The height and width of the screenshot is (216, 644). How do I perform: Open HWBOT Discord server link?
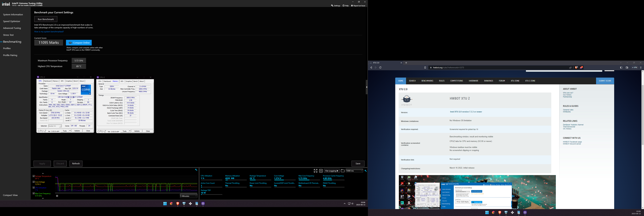click(572, 144)
